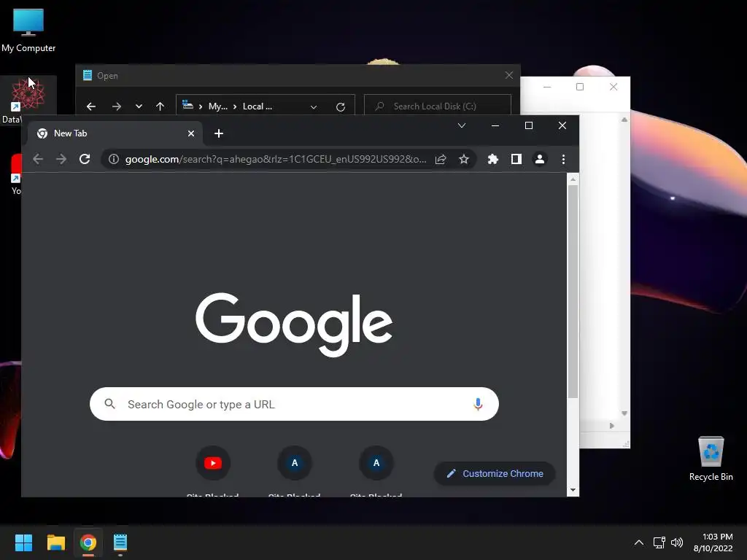View site information icon in address bar
Viewport: 747px width, 560px height.
click(113, 159)
